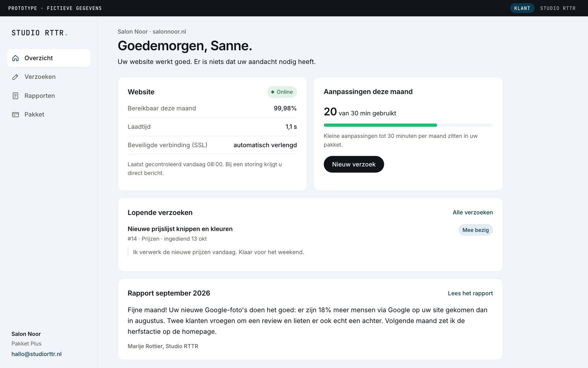Click the Bereikbaar deze maand label
Screen dimensions: 588x368
pyautogui.click(x=162, y=108)
